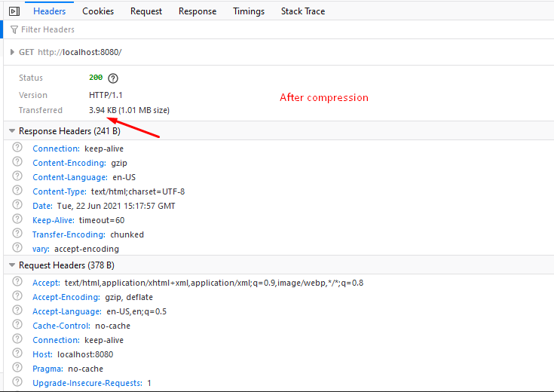The width and height of the screenshot is (554, 392).
Task: Open the Response tab
Action: (197, 11)
